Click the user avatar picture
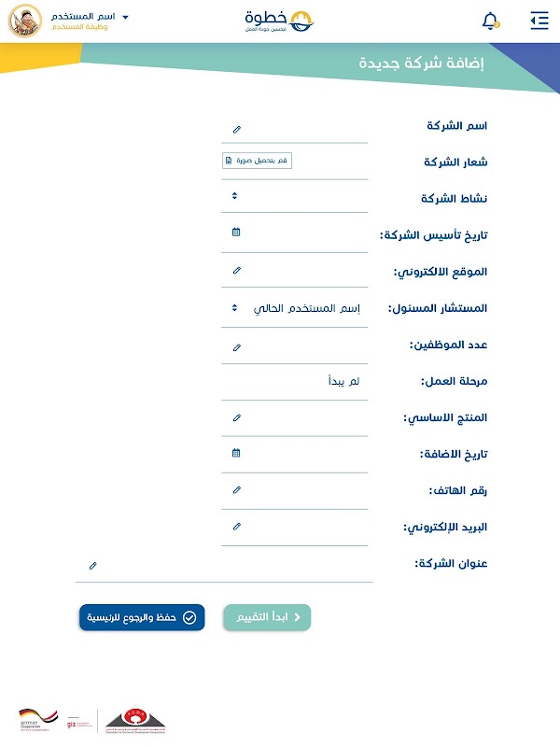Screen dimensions: 560x747 click(24, 21)
